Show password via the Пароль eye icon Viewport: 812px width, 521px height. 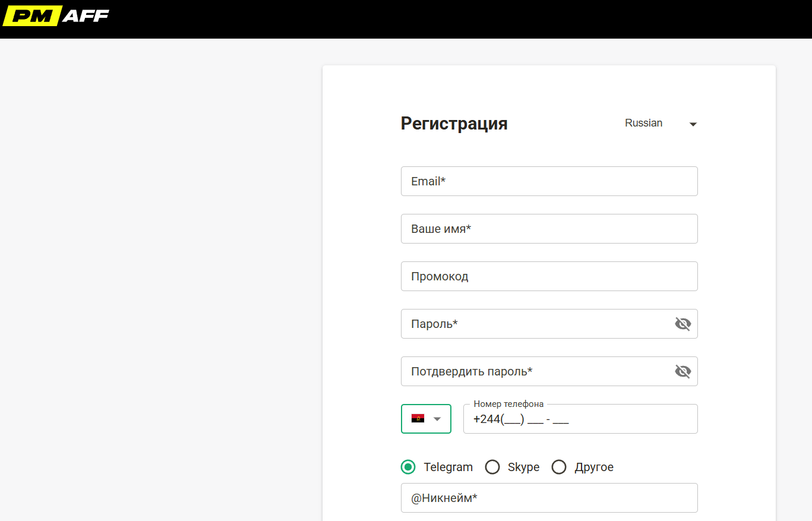click(x=683, y=324)
